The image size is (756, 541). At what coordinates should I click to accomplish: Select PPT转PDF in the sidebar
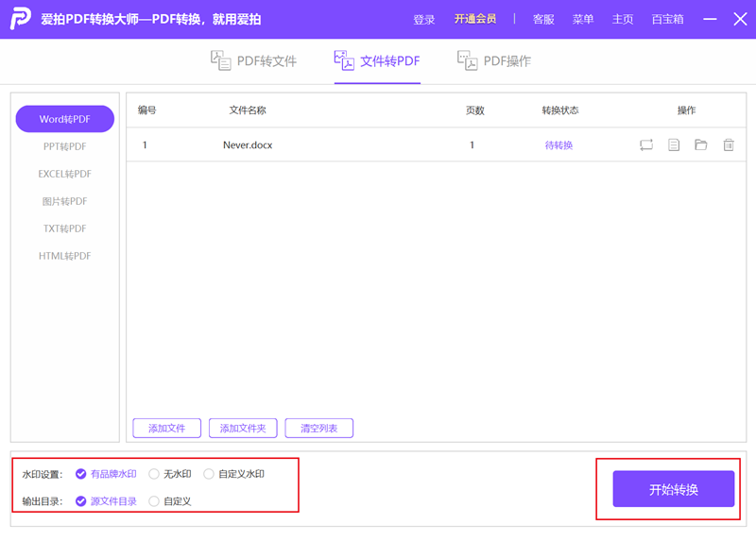pos(65,146)
